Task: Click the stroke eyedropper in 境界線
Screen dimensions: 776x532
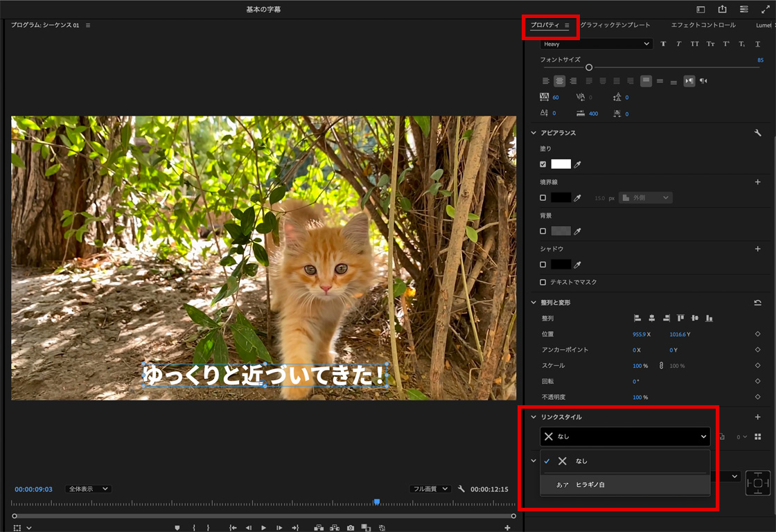Action: point(577,198)
